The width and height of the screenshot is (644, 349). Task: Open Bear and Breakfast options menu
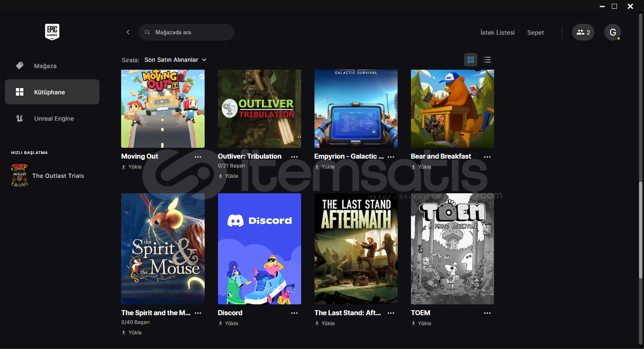(x=487, y=157)
